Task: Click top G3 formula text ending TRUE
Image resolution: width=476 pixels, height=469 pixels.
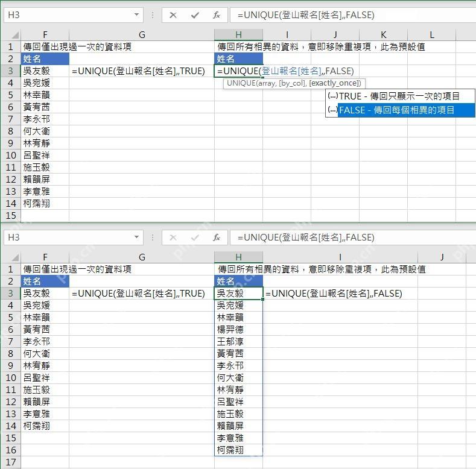Action: pyautogui.click(x=138, y=71)
